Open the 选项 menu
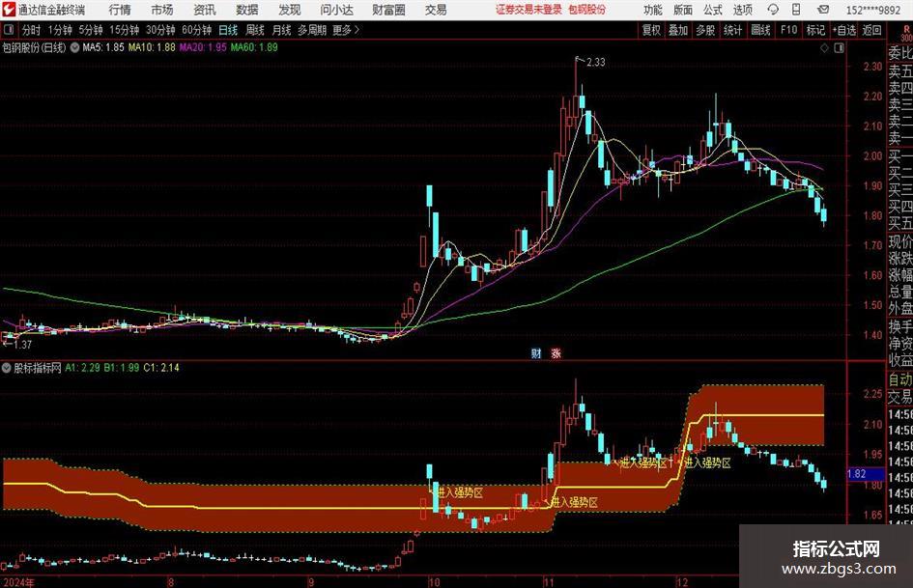This screenshot has height=588, width=913. click(x=742, y=10)
